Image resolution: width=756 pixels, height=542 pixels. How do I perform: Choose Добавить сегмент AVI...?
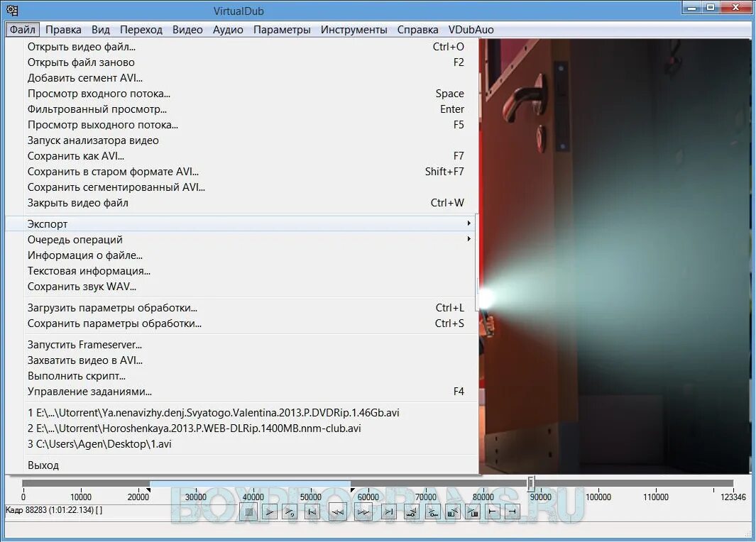(x=240, y=77)
